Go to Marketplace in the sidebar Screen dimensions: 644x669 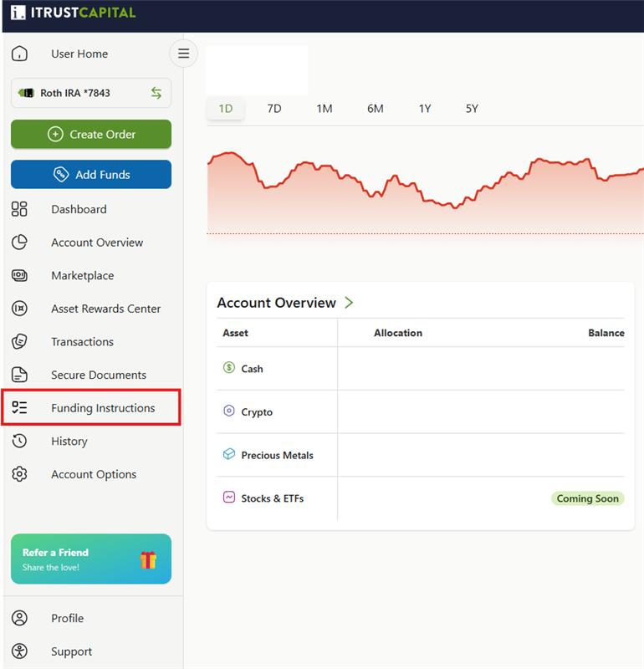82,276
